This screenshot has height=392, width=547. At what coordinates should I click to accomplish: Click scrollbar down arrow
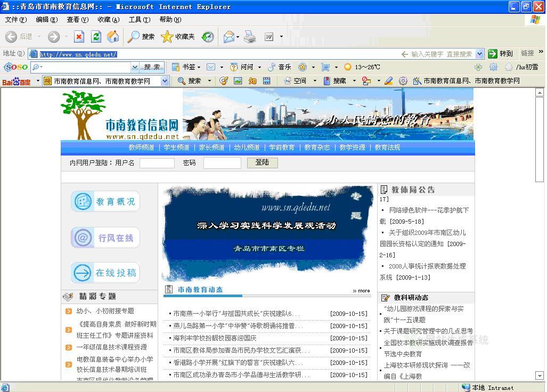coord(540,375)
